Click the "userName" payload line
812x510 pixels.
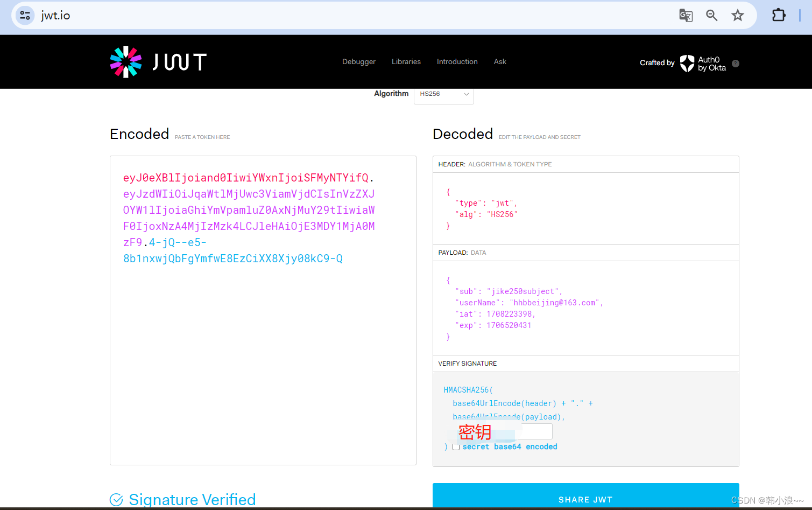tap(529, 303)
